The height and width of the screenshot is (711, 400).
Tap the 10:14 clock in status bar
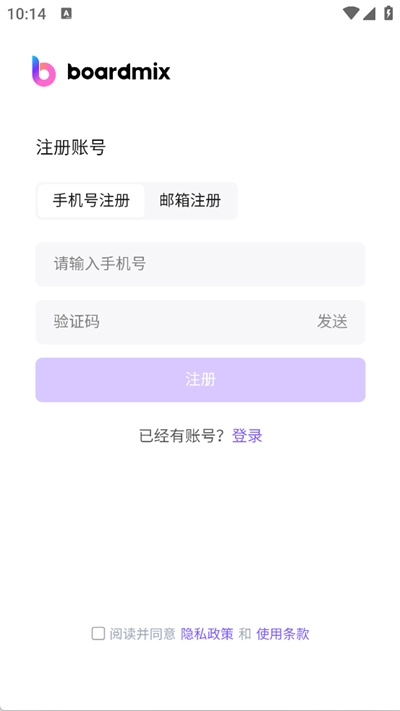26,14
